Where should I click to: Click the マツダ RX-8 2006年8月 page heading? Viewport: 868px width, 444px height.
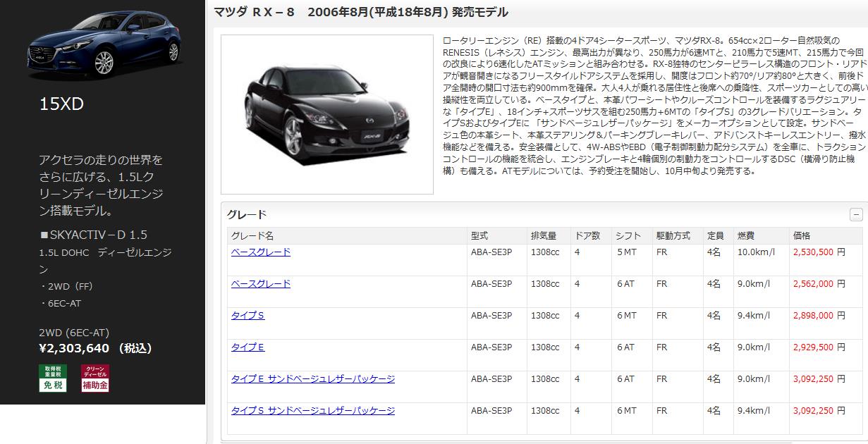[361, 13]
